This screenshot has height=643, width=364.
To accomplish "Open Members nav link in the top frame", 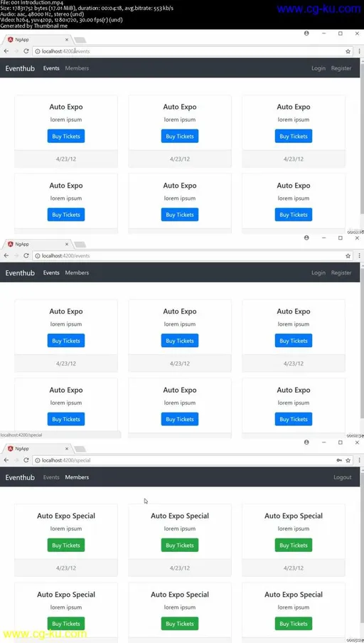I will 77,68.
